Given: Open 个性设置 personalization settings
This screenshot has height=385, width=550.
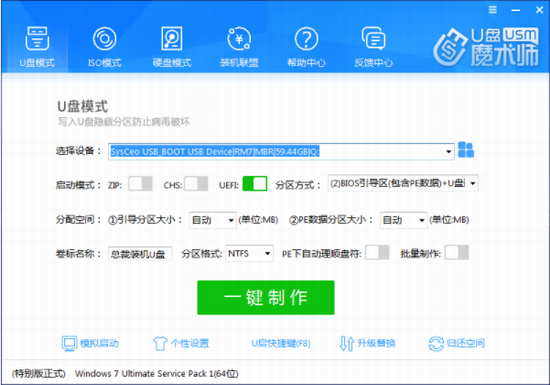Looking at the screenshot, I should tap(181, 343).
